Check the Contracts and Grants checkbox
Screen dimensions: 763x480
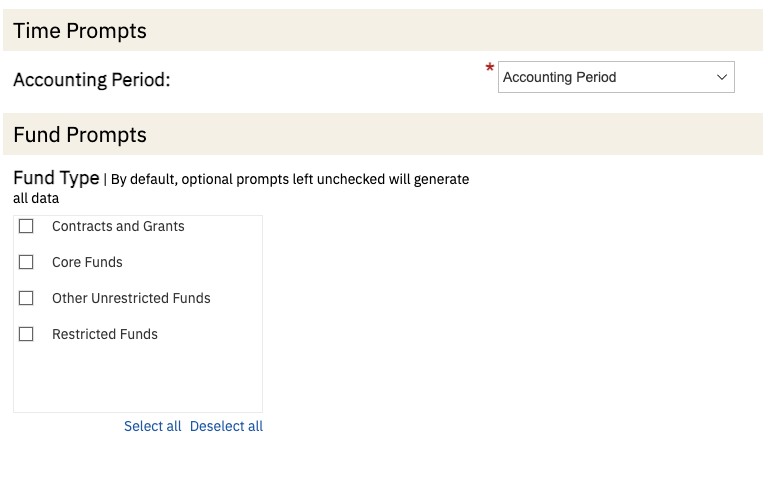pos(26,226)
